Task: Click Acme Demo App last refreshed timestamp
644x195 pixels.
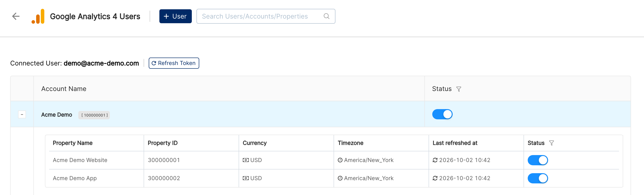Action: (x=465, y=178)
